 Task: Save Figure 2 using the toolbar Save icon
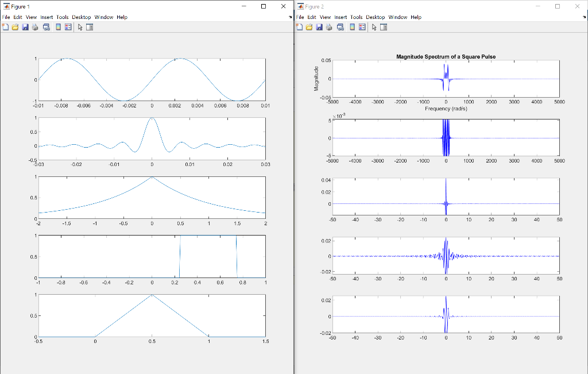[x=319, y=27]
